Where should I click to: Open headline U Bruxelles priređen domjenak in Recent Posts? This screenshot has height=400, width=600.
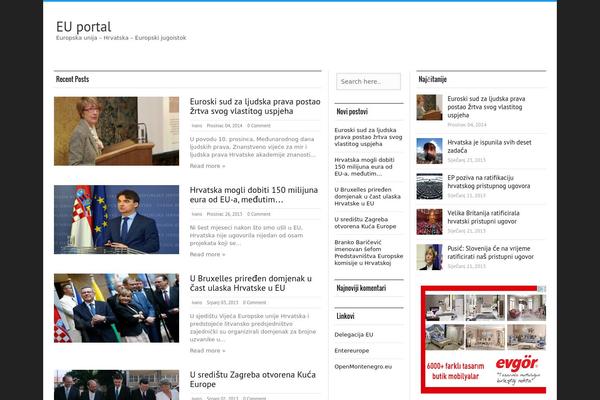click(251, 283)
